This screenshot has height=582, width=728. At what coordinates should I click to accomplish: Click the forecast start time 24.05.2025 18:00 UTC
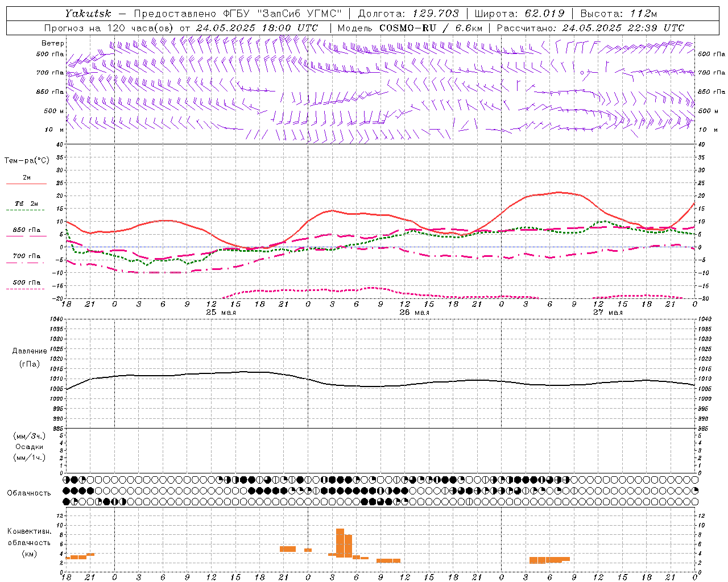pos(257,28)
